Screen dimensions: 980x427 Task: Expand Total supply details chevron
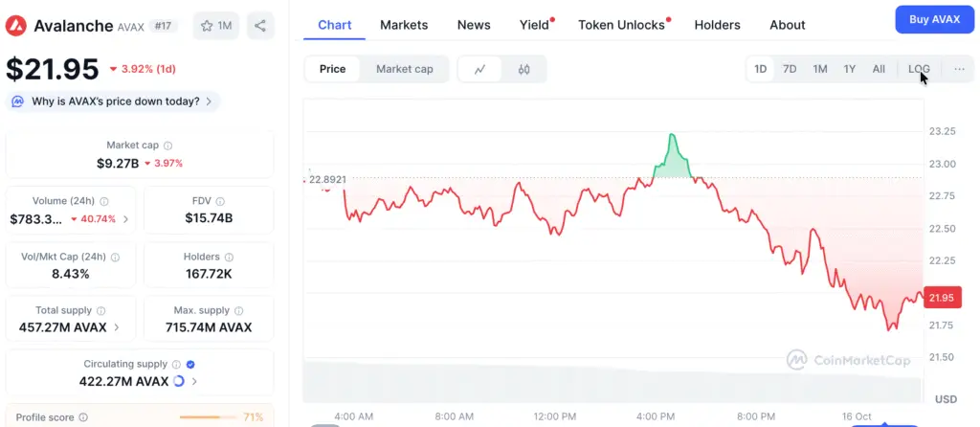point(118,327)
